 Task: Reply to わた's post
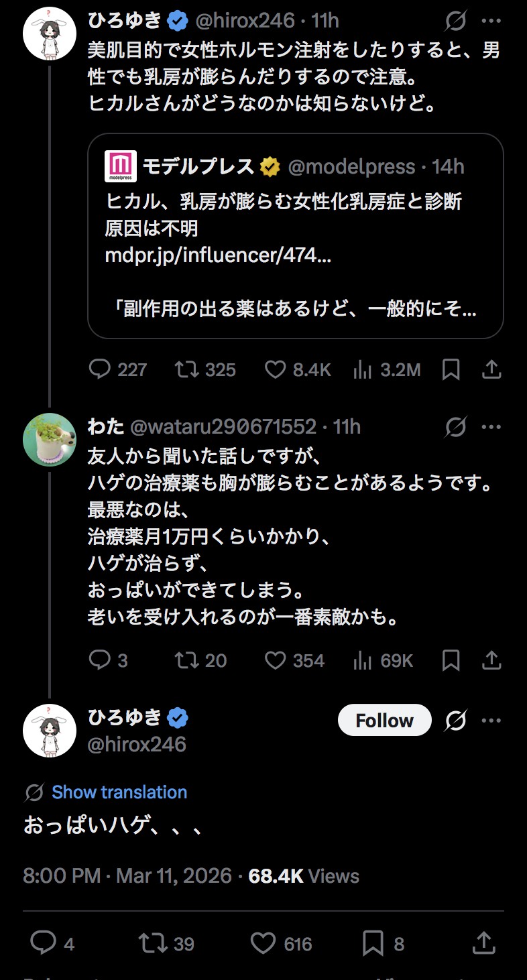point(99,660)
